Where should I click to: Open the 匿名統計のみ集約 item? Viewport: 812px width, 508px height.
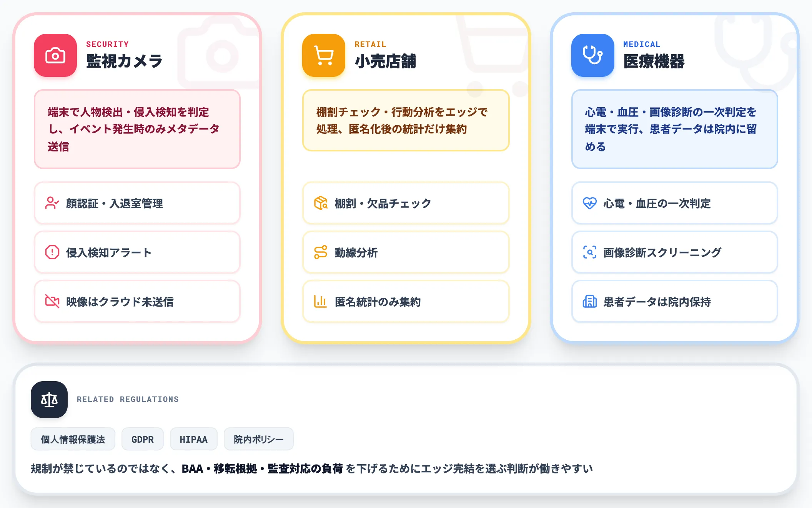(x=406, y=302)
